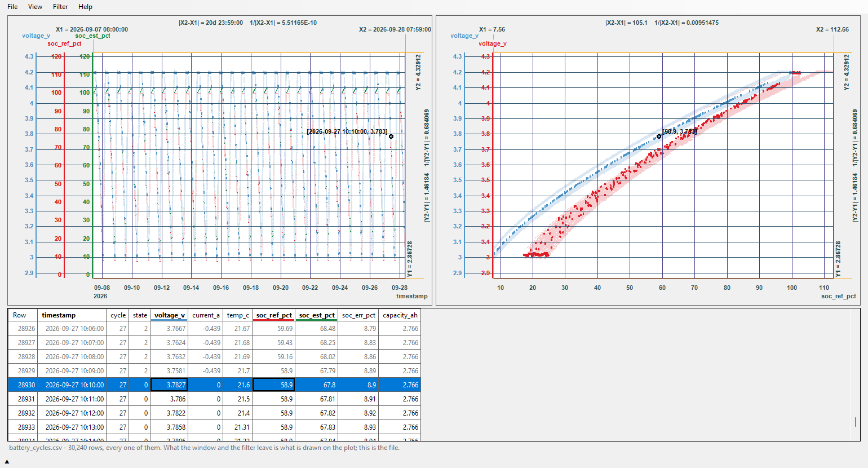
Task: Click the red soc_ref_pct axis label on left plot
Action: click(64, 43)
